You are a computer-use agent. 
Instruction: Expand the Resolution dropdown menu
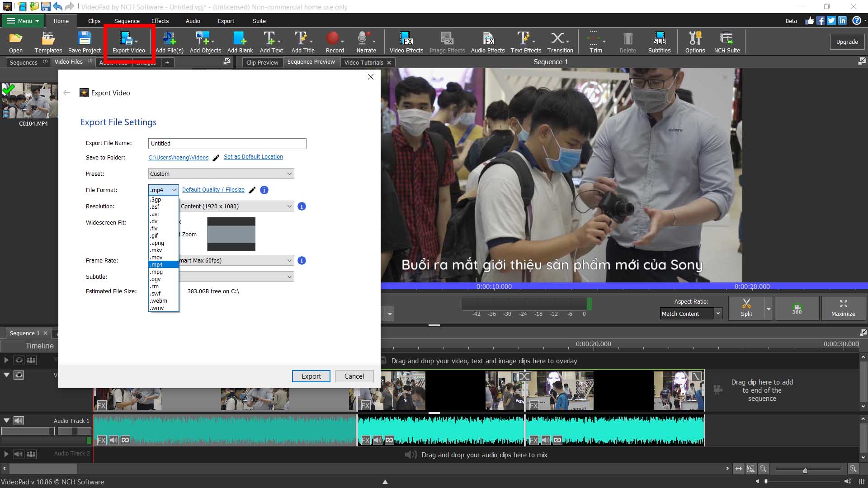tap(289, 206)
